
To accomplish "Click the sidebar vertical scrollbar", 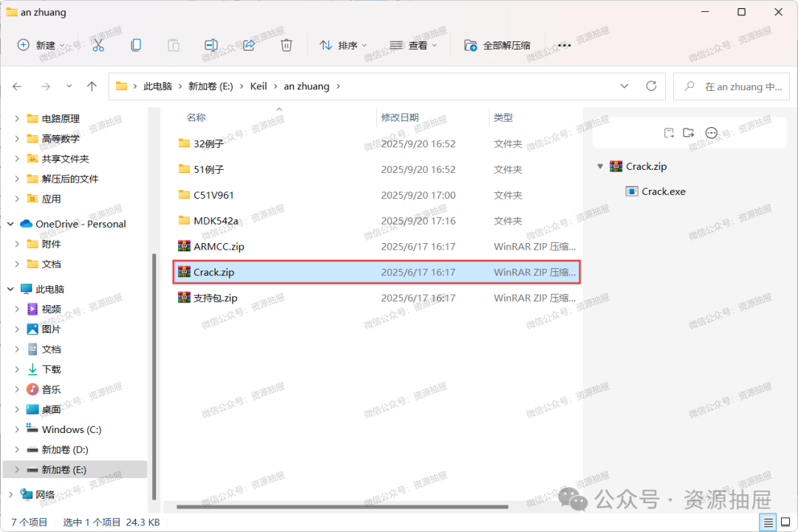I will [154, 377].
